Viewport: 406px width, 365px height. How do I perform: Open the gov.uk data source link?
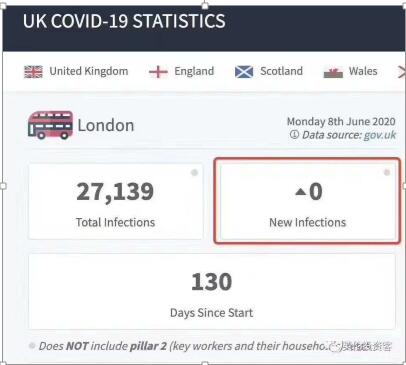pyautogui.click(x=380, y=135)
